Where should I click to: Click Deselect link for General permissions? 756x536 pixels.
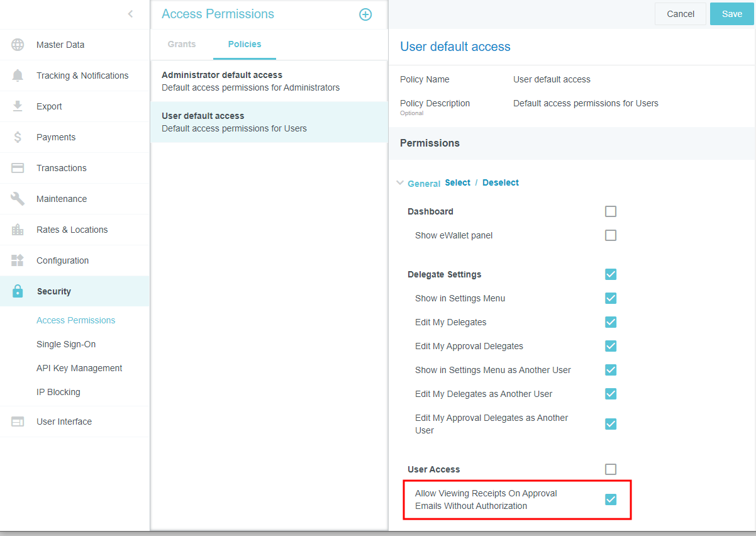pyautogui.click(x=500, y=182)
